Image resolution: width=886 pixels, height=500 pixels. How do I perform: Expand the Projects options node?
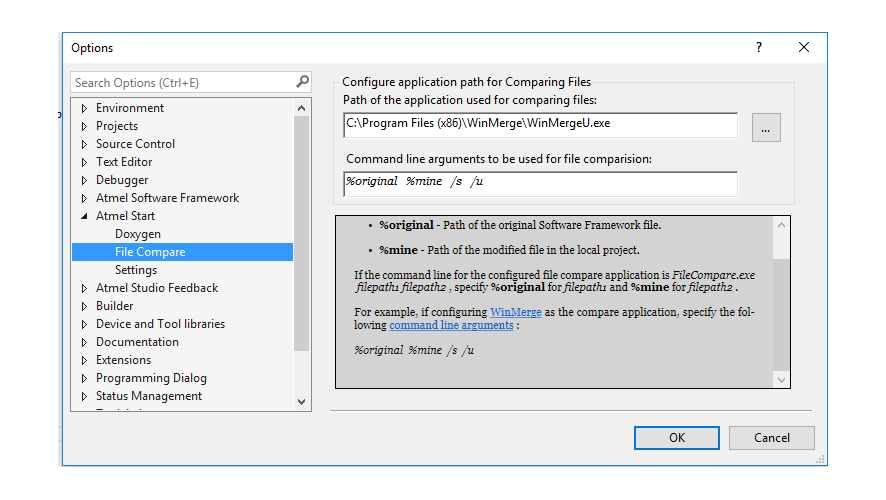coord(84,126)
